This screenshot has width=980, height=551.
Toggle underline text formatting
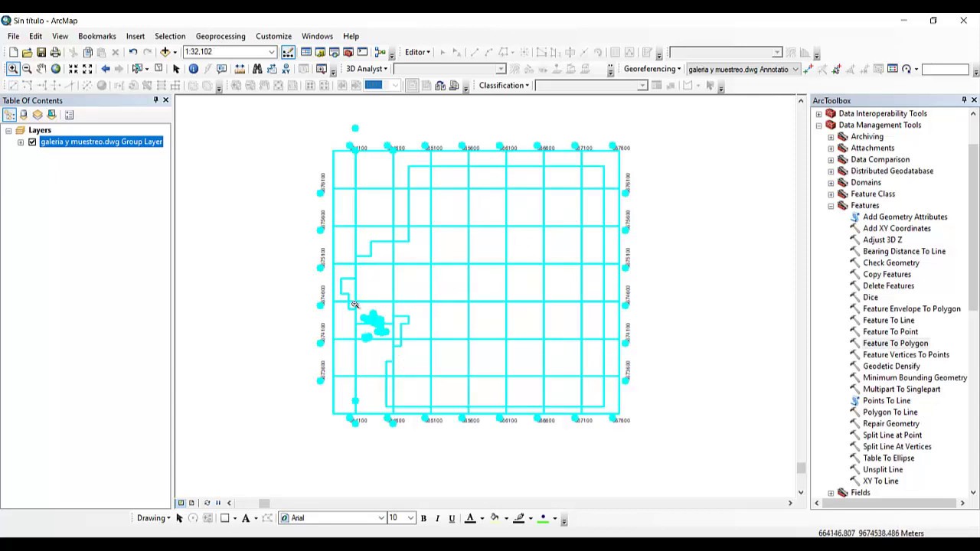452,518
